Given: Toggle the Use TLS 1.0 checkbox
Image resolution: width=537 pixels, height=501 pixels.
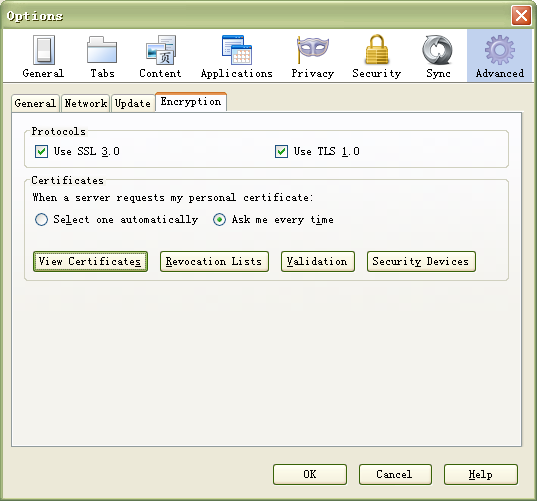Looking at the screenshot, I should (282, 151).
